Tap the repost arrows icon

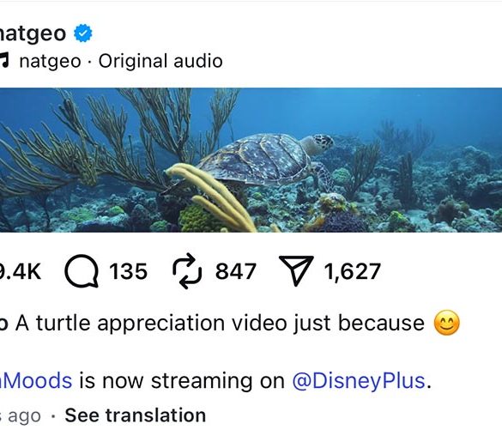(x=187, y=271)
